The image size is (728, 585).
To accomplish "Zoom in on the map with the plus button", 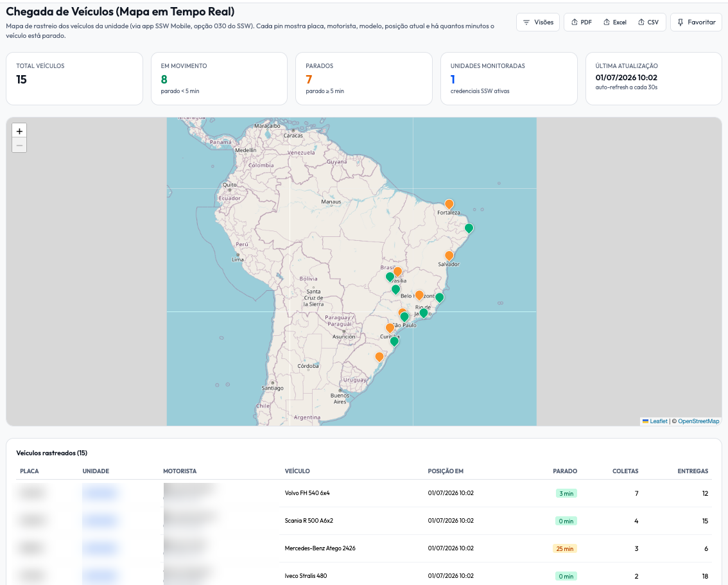I will coord(19,131).
